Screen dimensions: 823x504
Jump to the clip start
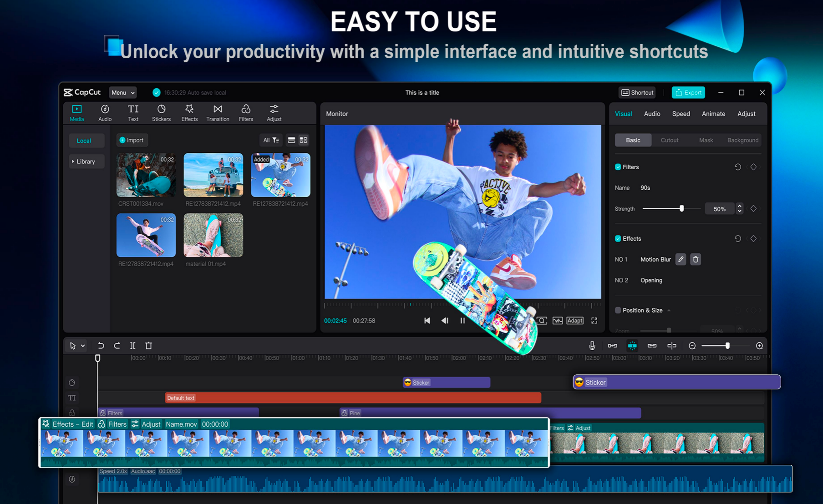(x=427, y=321)
